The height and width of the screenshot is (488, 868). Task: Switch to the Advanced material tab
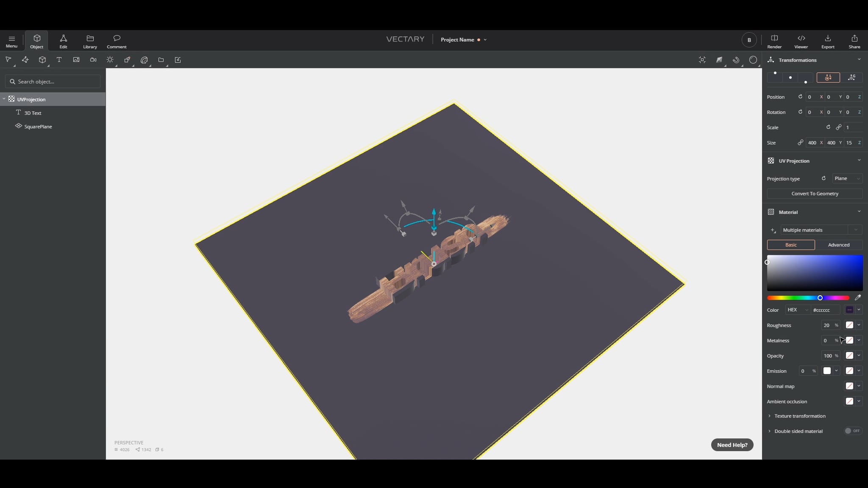point(839,245)
